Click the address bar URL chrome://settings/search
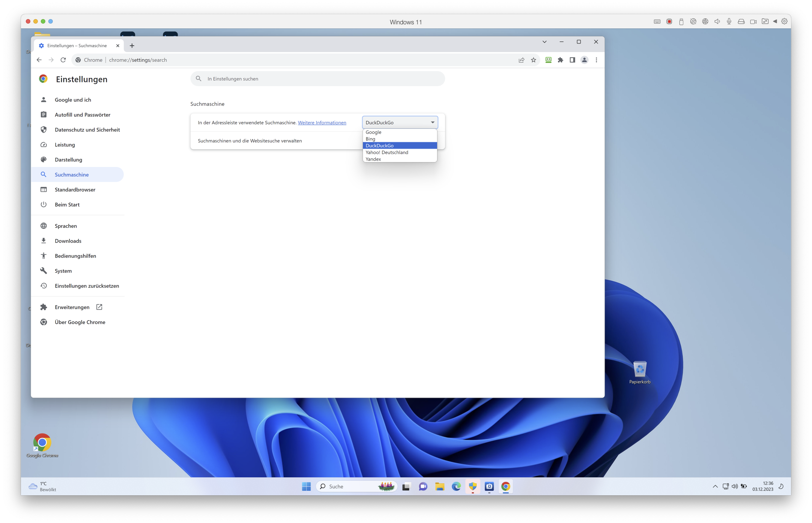 click(x=138, y=60)
